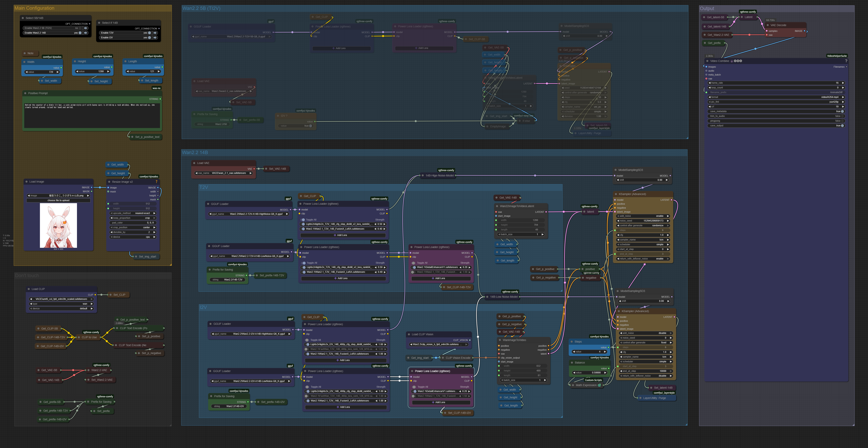The height and width of the screenshot is (448, 868).
Task: Click the arrow icon beside Enable I2V
Action: point(155,37)
